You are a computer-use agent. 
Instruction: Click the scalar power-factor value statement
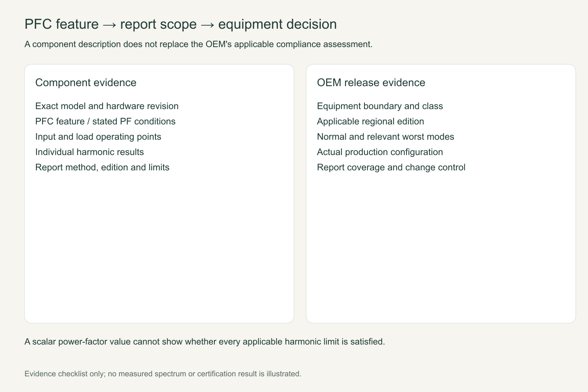point(205,341)
